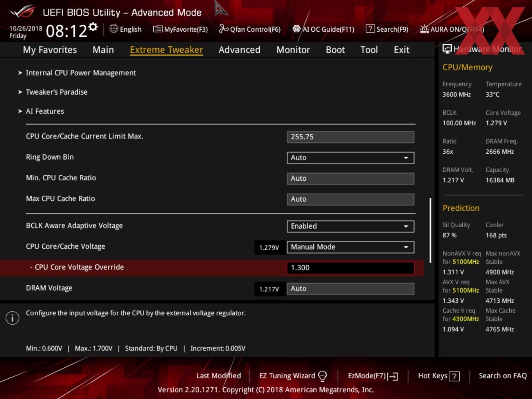Open MyFavorite(F3) list icon

(x=158, y=29)
